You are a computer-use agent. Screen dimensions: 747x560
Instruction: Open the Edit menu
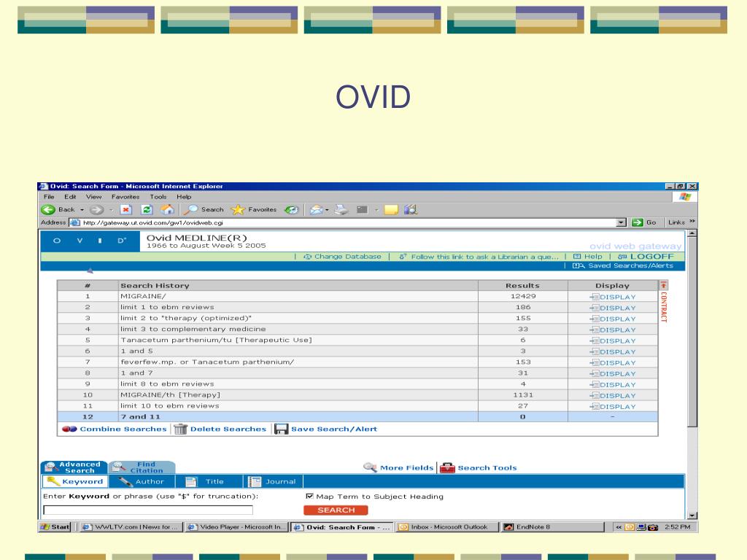(70, 197)
